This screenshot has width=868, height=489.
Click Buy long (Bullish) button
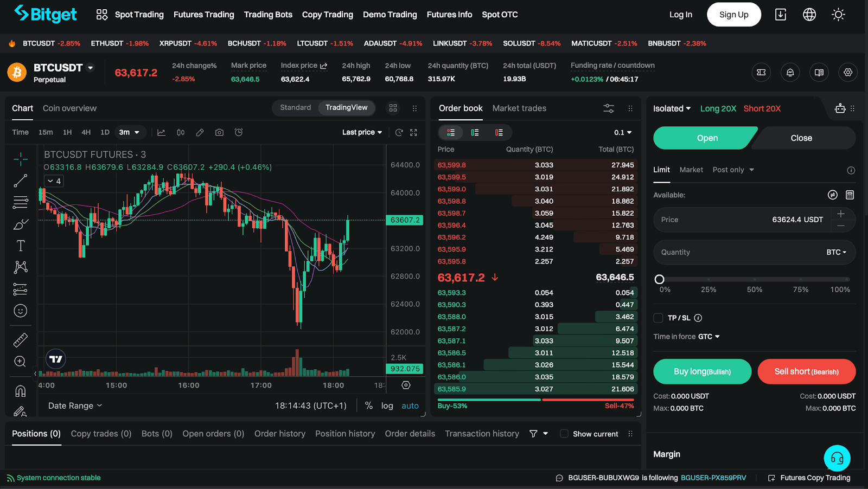[x=702, y=371]
